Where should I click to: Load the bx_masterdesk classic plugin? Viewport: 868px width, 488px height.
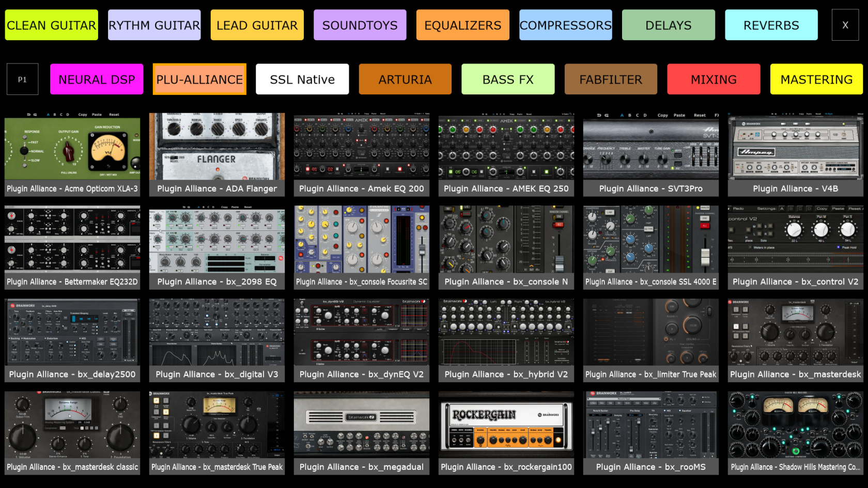pos(72,433)
